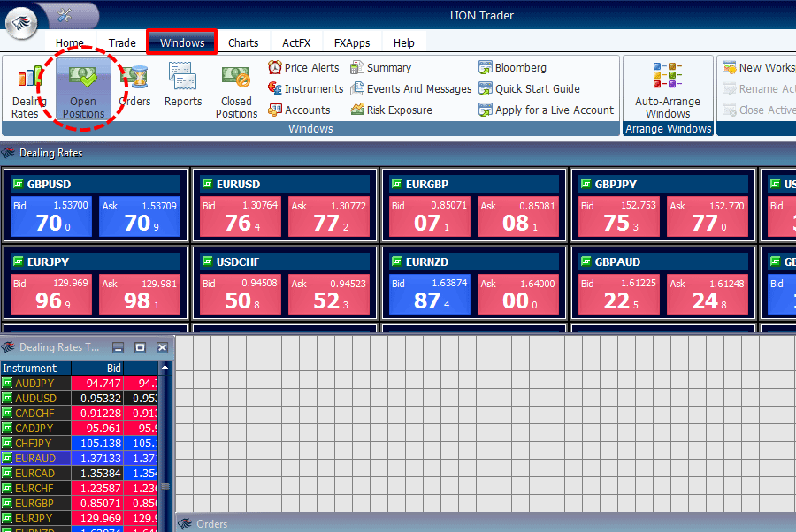Open the Charts tab
The height and width of the screenshot is (532, 796).
click(243, 43)
